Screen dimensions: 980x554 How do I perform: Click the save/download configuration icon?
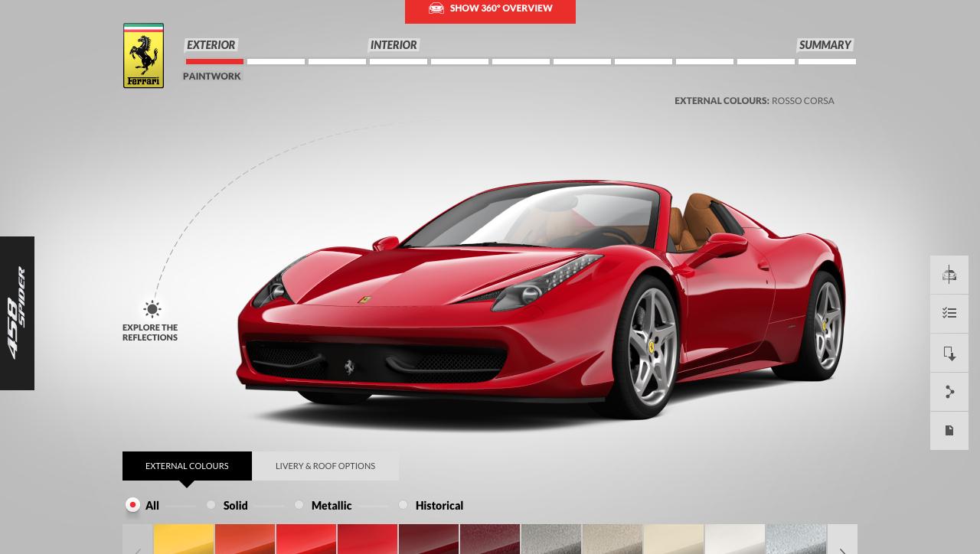949,353
